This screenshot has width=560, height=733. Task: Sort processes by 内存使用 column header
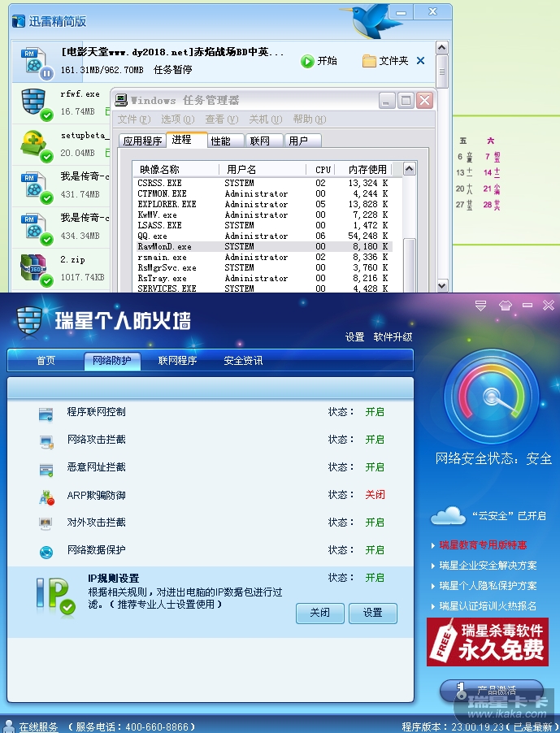coord(363,169)
